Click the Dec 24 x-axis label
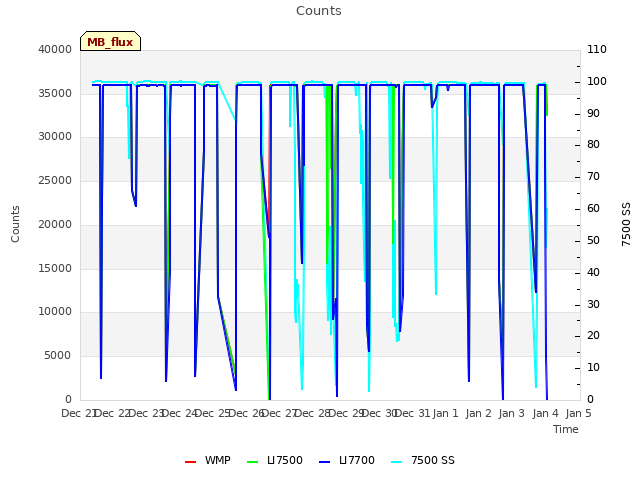This screenshot has height=480, width=640. click(179, 413)
